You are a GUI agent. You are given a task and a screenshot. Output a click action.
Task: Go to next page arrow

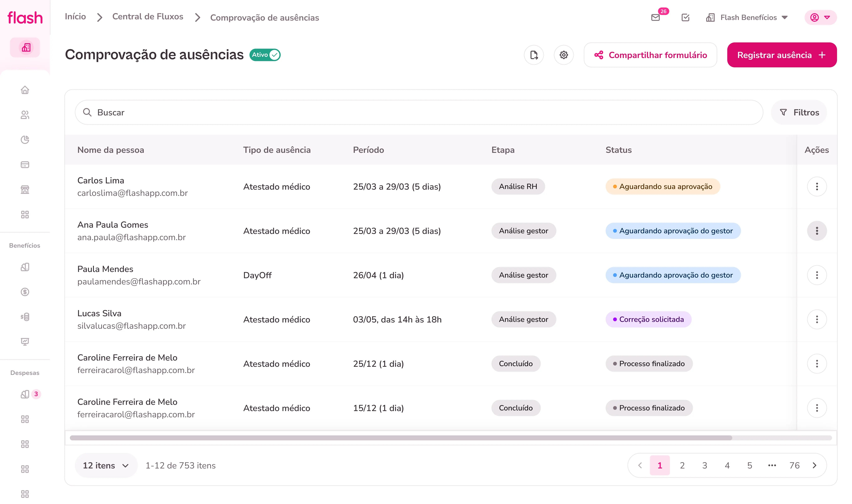point(814,465)
